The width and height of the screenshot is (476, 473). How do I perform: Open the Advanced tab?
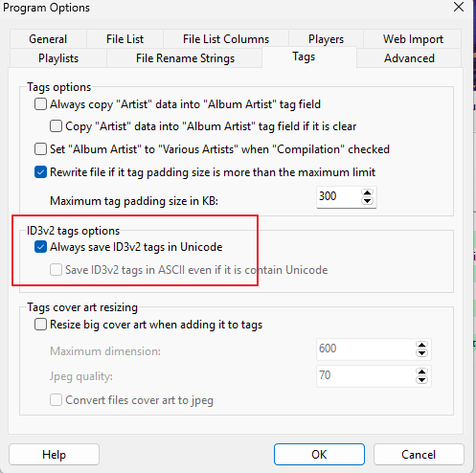tap(409, 58)
